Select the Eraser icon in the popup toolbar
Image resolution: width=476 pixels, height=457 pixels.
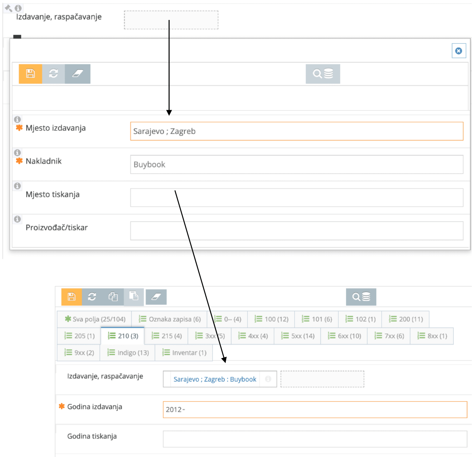coord(78,73)
